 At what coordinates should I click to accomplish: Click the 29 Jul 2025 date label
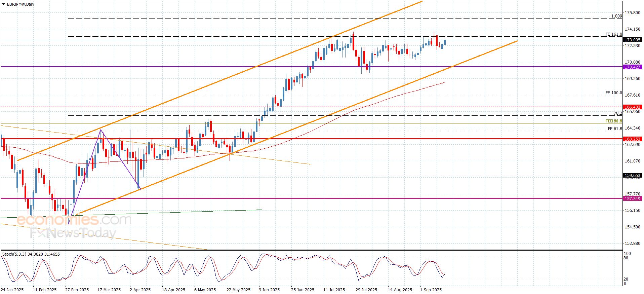pos(366,290)
